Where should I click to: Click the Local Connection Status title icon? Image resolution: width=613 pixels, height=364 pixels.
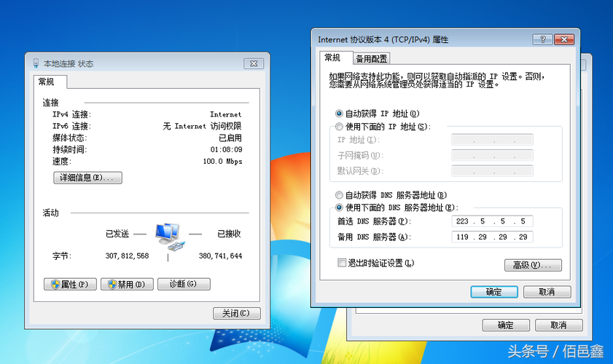36,63
